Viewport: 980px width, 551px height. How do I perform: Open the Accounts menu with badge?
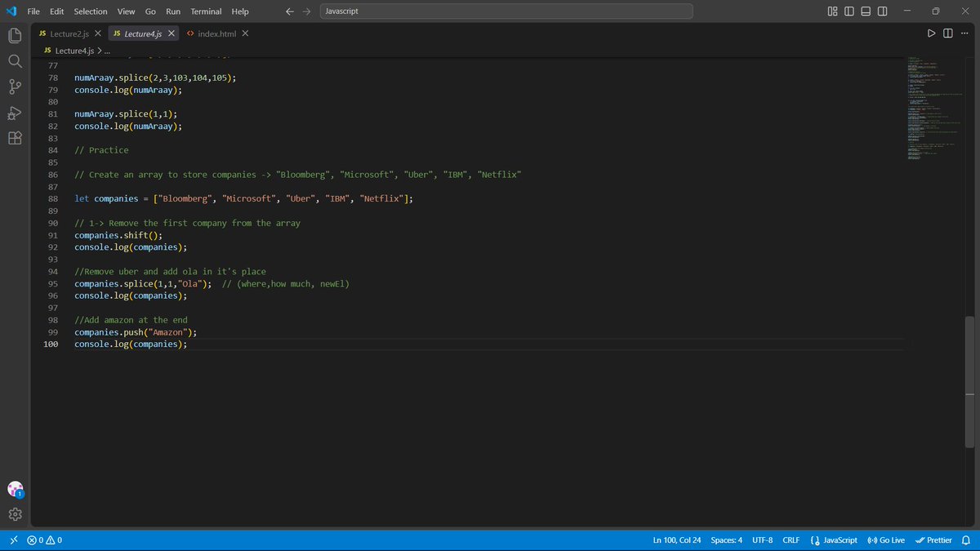click(15, 489)
